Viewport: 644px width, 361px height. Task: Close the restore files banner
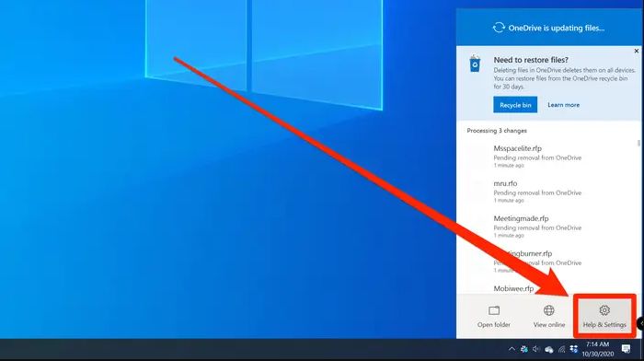tap(637, 51)
